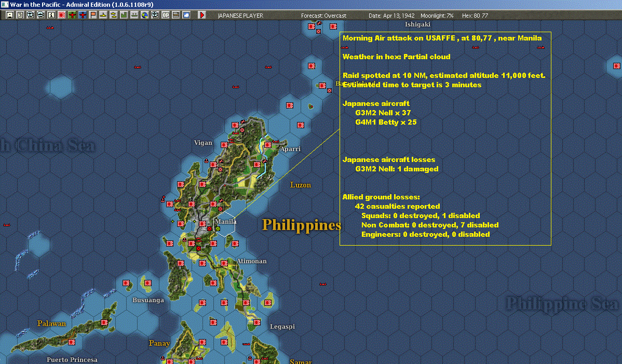Select the Japanese unit marker on Palawan

pos(104,322)
